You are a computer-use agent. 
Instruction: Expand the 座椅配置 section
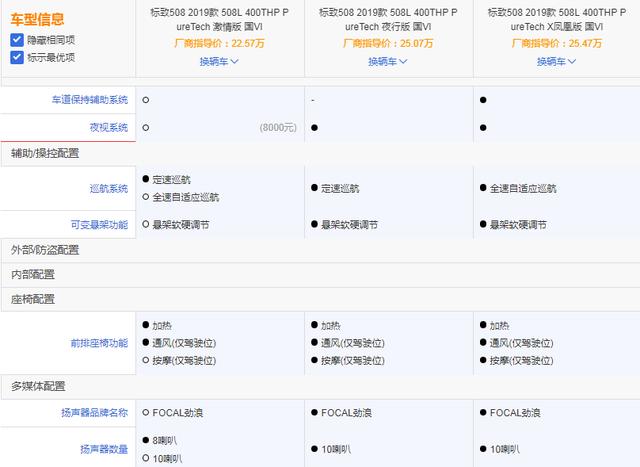pyautogui.click(x=33, y=299)
